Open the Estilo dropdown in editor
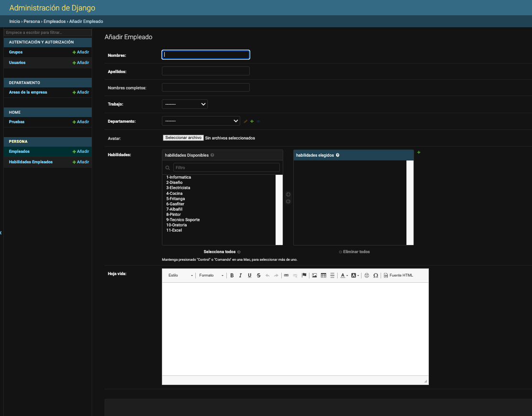The height and width of the screenshot is (416, 532). pos(180,275)
